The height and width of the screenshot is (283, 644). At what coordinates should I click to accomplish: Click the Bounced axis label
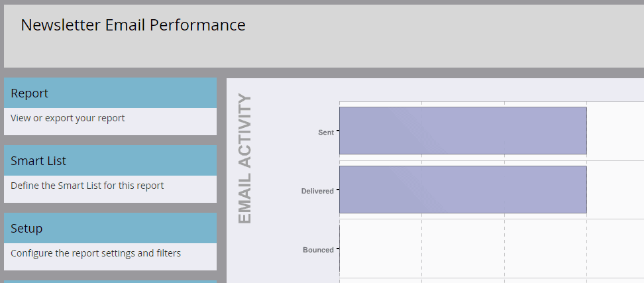pos(318,251)
